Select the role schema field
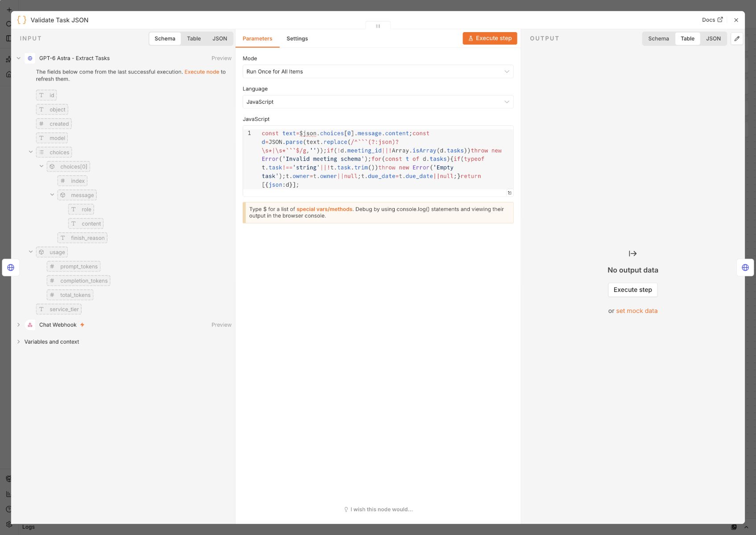756x535 pixels. tap(81, 210)
